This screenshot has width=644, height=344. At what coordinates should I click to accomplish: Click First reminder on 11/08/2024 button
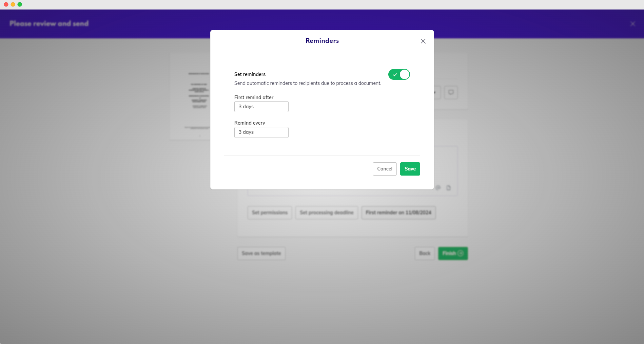pyautogui.click(x=398, y=213)
